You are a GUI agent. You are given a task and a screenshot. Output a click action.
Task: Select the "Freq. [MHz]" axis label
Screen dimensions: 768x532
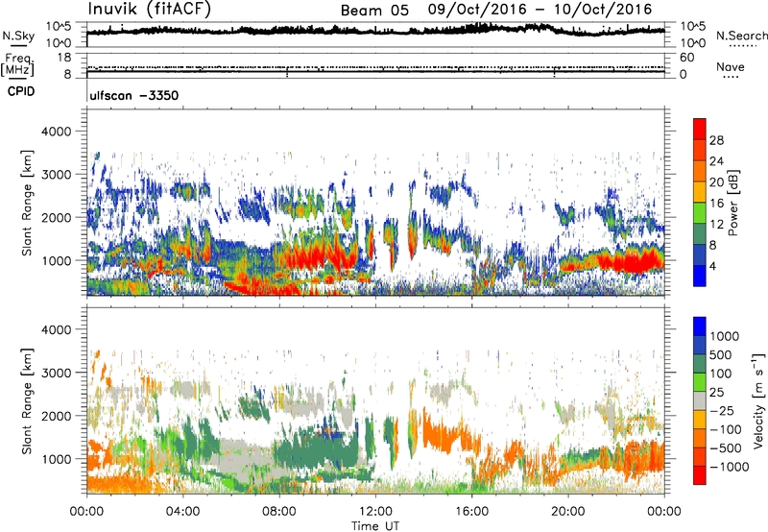point(17,65)
